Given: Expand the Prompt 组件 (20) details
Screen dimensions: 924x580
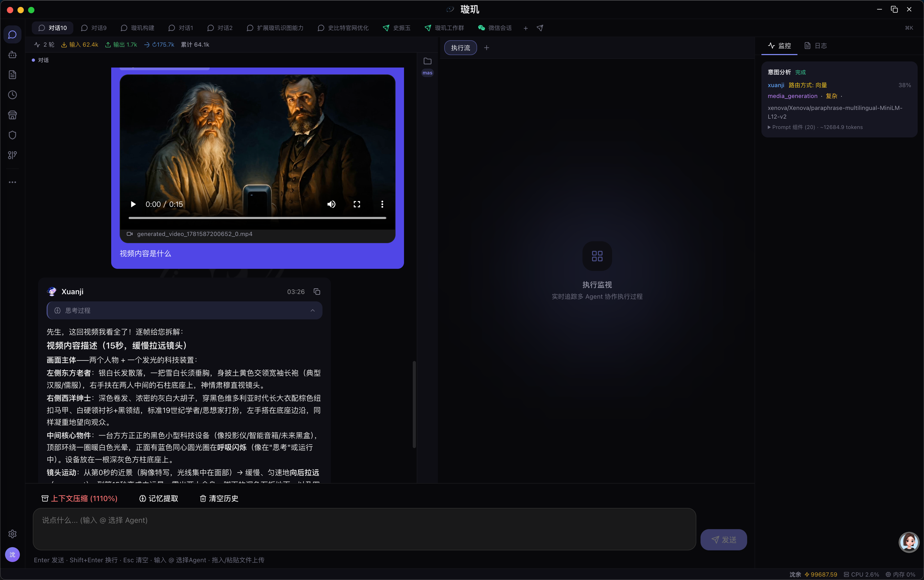Looking at the screenshot, I should [815, 127].
